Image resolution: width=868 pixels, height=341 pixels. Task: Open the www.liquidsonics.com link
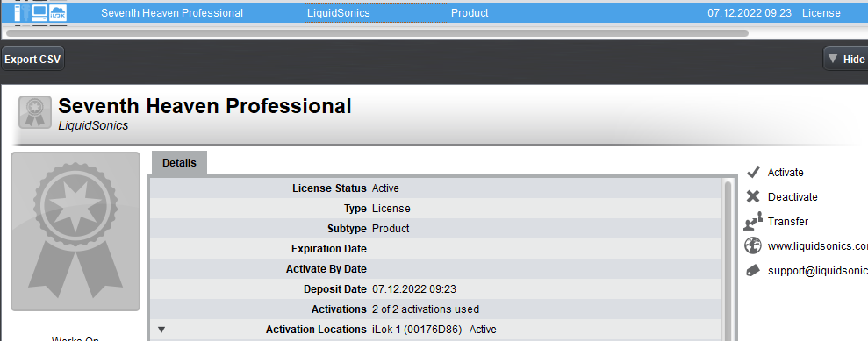click(x=817, y=246)
